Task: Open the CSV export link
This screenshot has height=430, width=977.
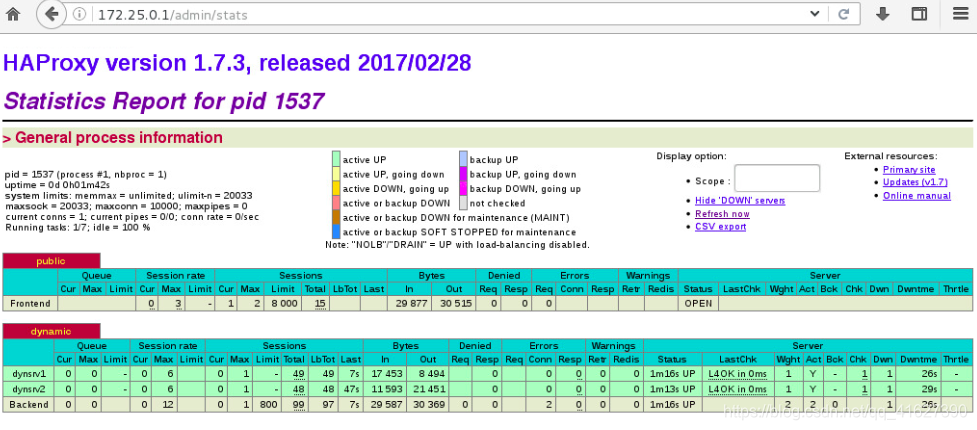Action: 720,227
